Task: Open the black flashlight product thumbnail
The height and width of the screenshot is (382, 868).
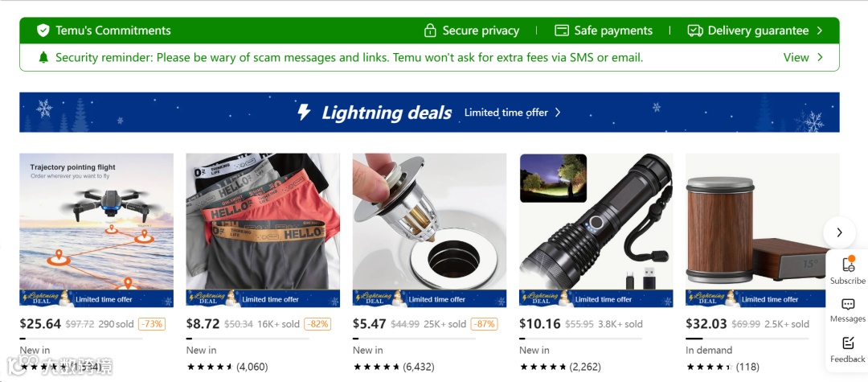Action: (596, 230)
